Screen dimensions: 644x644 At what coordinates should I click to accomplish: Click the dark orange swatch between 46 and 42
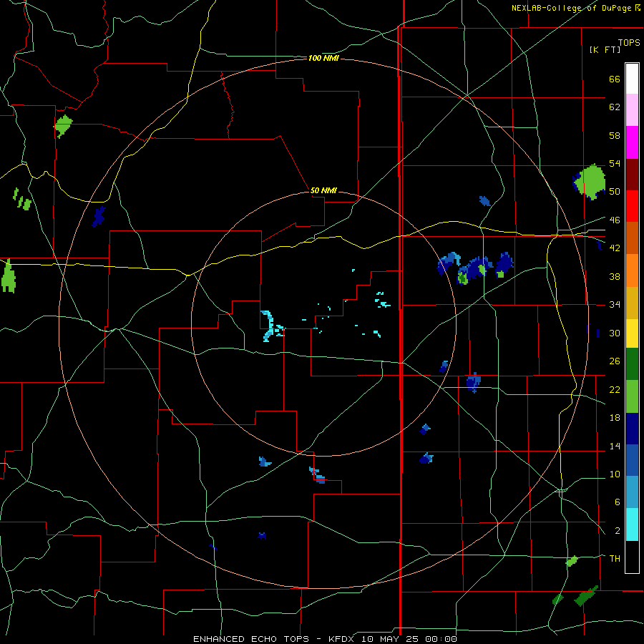[632, 238]
